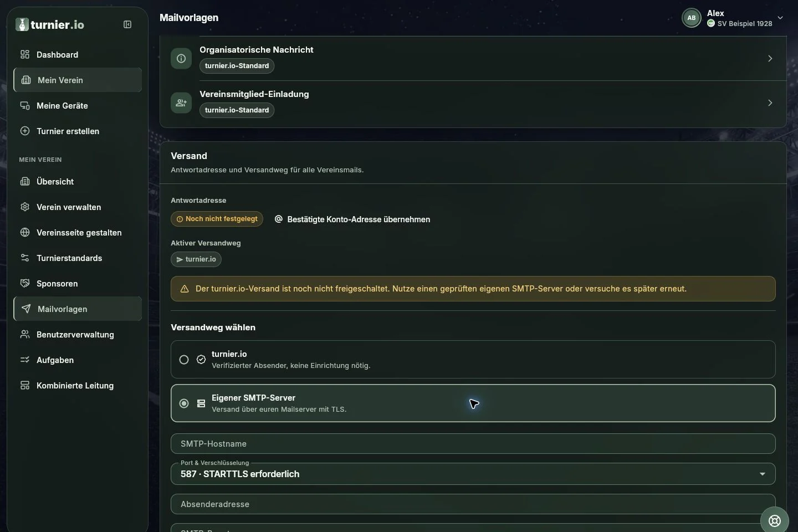Screen dimensions: 798x532
Task: Click the sliders icon for Turnierstandards
Action: (25, 258)
